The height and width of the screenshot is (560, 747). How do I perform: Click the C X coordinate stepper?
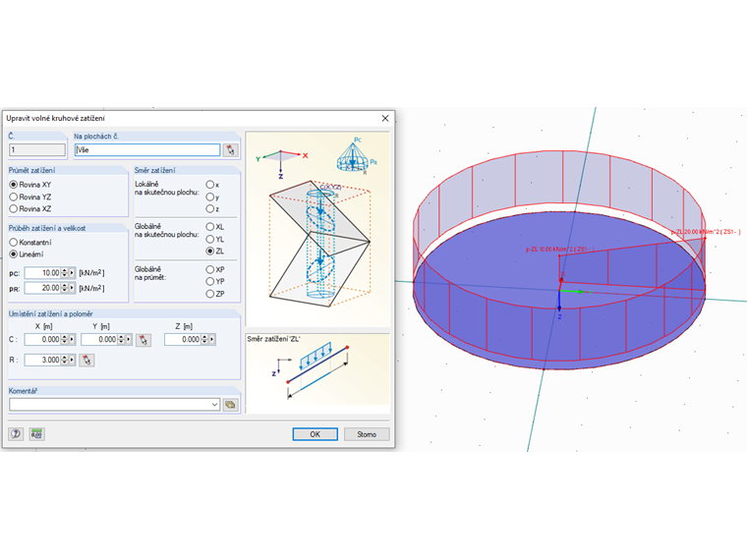[64, 340]
